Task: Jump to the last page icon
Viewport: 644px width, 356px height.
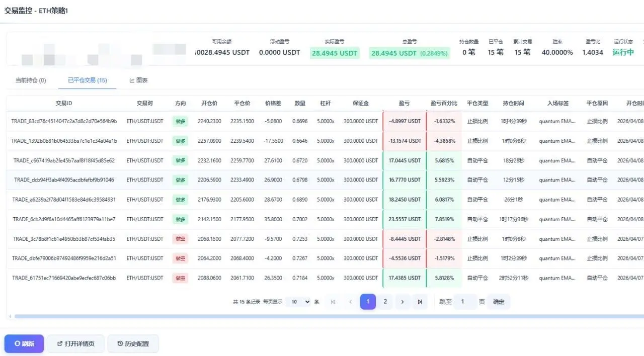Action: point(420,302)
